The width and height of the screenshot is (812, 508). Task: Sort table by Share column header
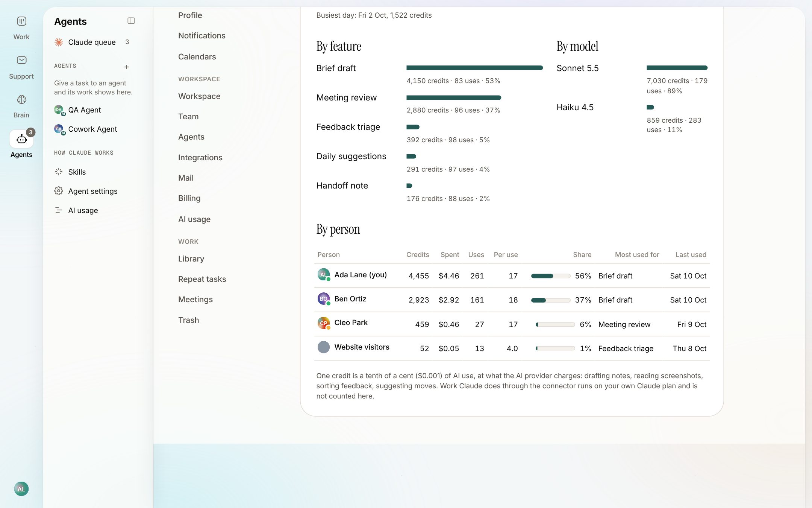pos(582,254)
